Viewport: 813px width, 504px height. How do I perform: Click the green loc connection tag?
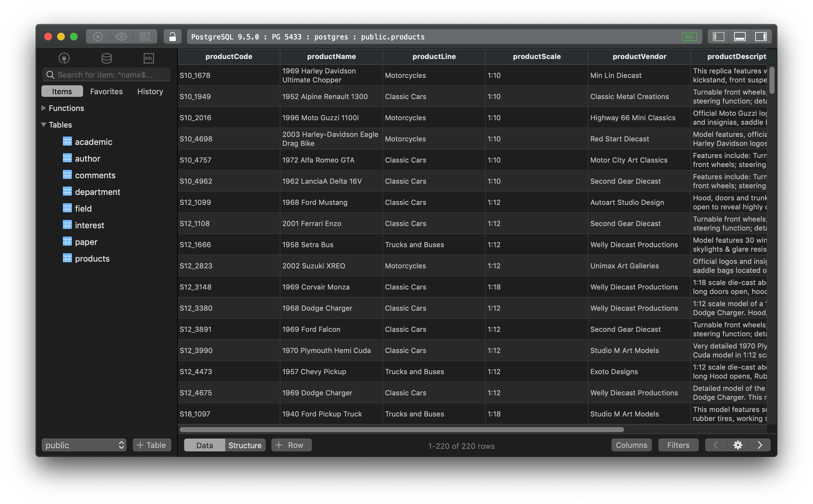[689, 37]
